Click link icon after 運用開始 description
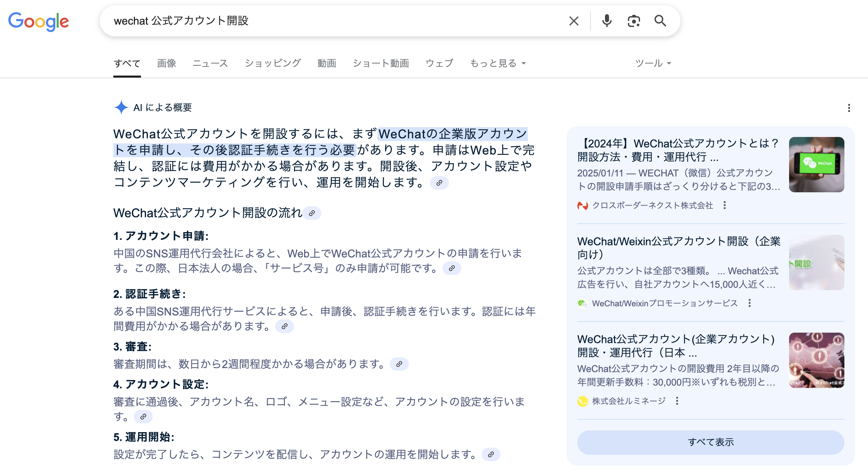Screen dimensions: 868x475 click(491, 454)
